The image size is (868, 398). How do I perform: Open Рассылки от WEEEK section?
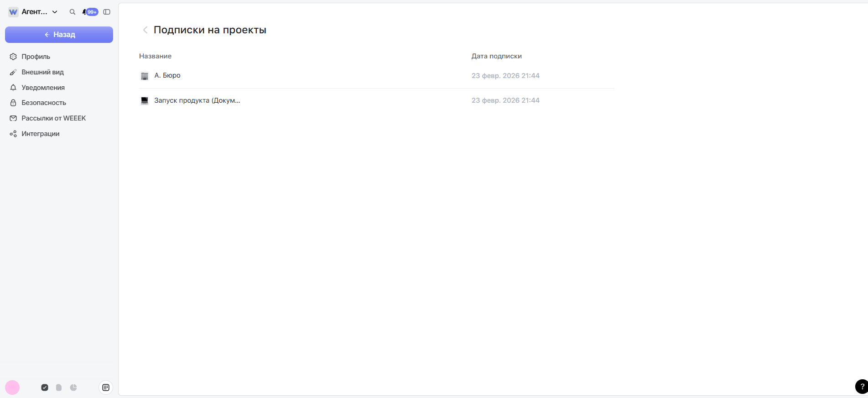pyautogui.click(x=53, y=118)
